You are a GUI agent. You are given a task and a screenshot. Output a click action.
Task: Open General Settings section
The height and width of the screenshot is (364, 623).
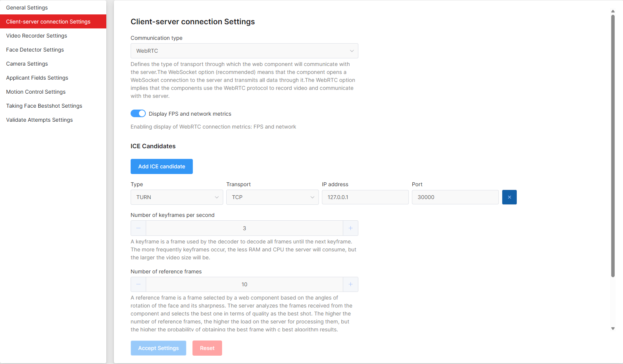(27, 8)
